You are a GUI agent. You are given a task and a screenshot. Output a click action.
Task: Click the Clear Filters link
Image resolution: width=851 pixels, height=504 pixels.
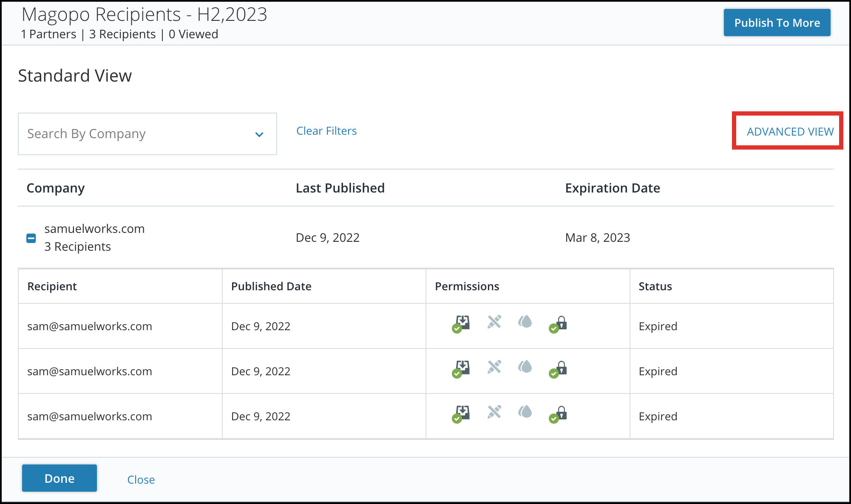point(326,131)
